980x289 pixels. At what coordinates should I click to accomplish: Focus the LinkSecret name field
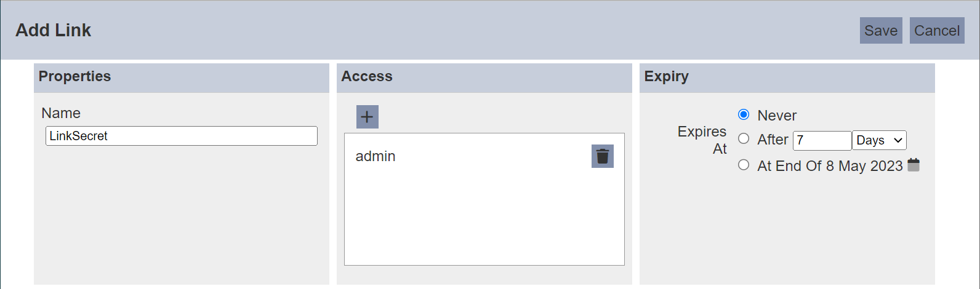tap(182, 136)
